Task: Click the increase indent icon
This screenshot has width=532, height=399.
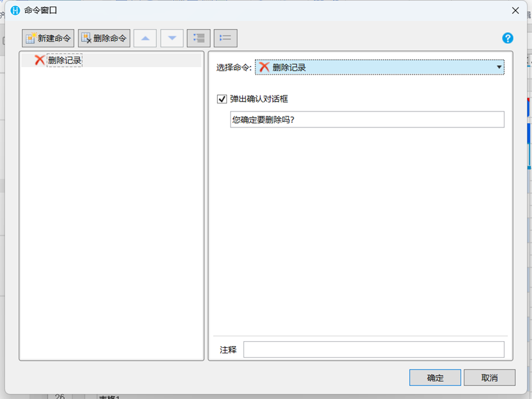Action: [199, 38]
